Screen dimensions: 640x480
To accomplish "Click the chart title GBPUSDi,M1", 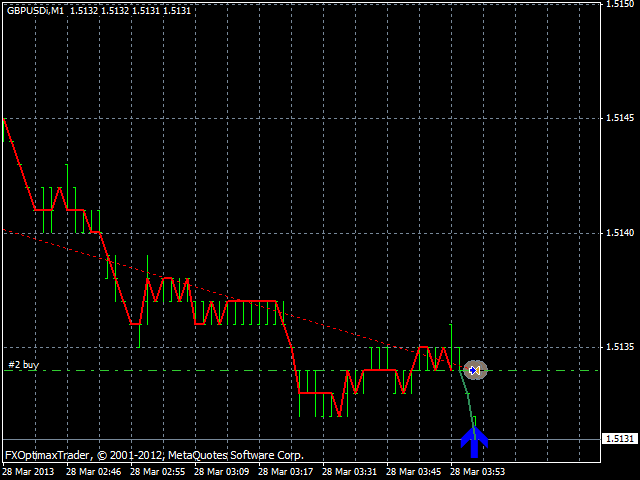I will tap(36, 11).
